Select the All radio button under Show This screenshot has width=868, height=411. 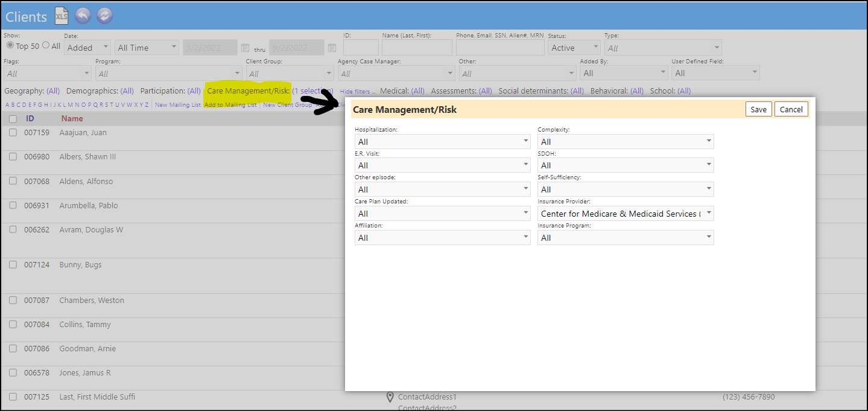(46, 45)
